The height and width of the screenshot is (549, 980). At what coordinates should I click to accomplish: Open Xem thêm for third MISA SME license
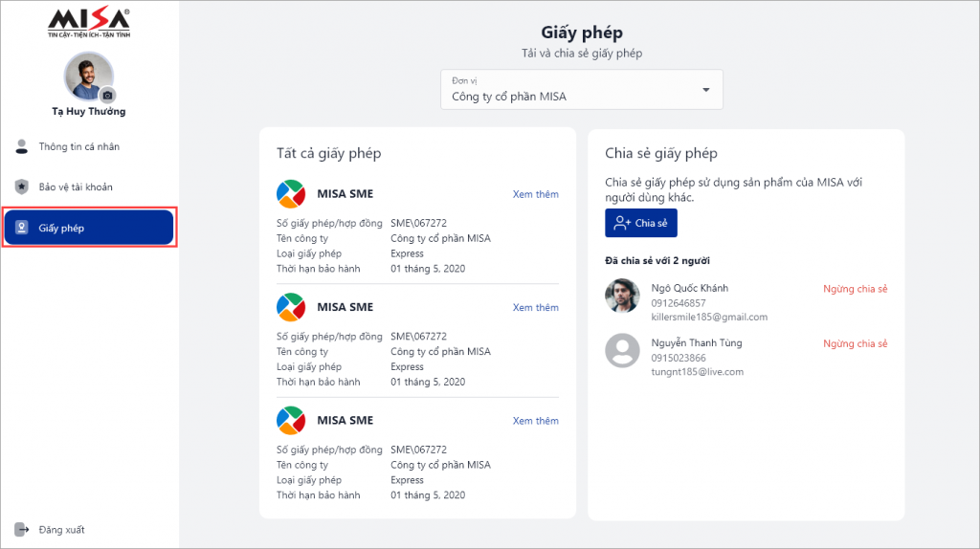click(x=536, y=421)
